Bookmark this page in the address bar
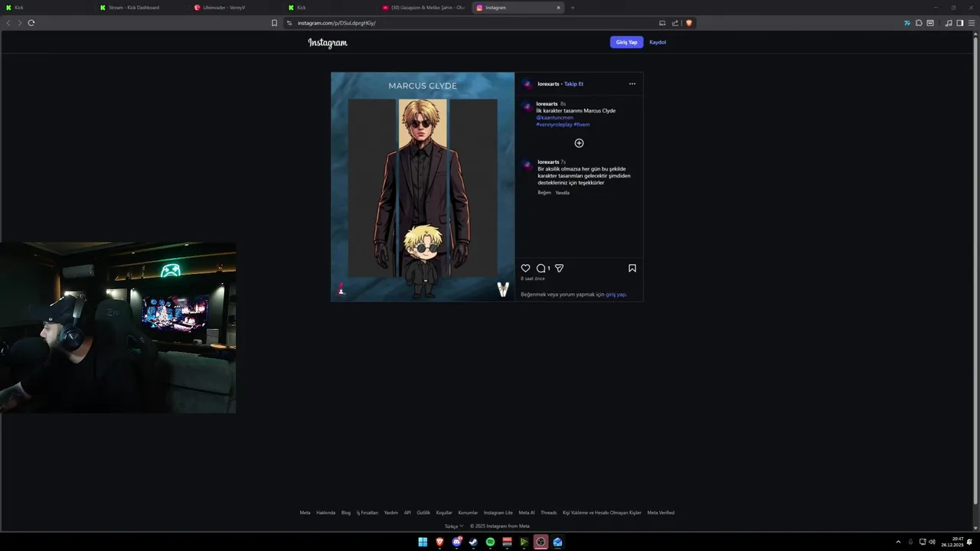 [274, 23]
